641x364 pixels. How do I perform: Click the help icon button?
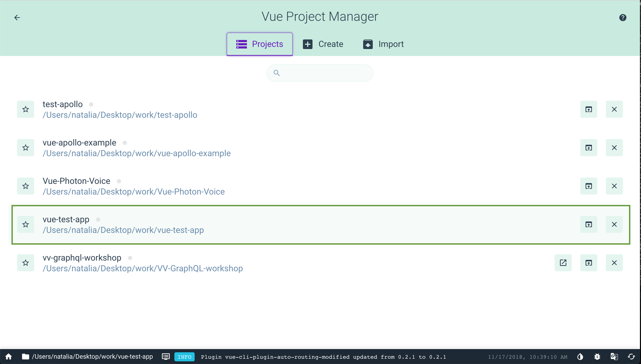pos(623,18)
